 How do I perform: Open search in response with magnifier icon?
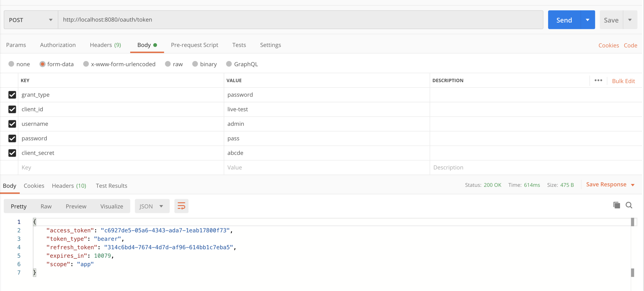(x=629, y=205)
